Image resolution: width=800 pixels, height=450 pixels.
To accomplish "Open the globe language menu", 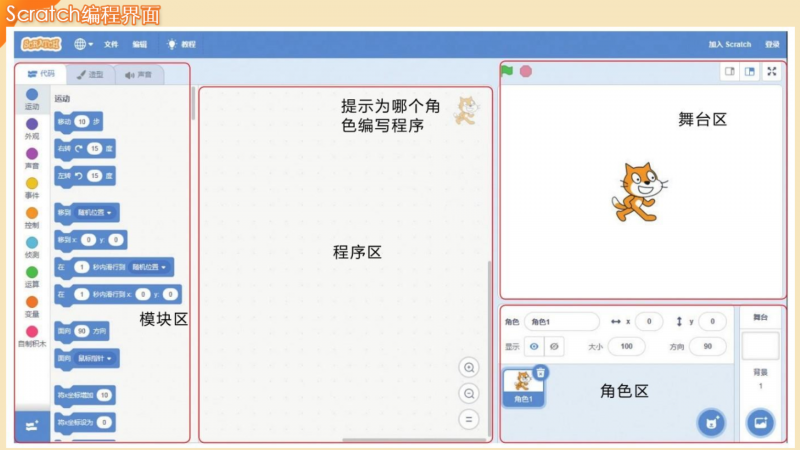I will tap(83, 44).
